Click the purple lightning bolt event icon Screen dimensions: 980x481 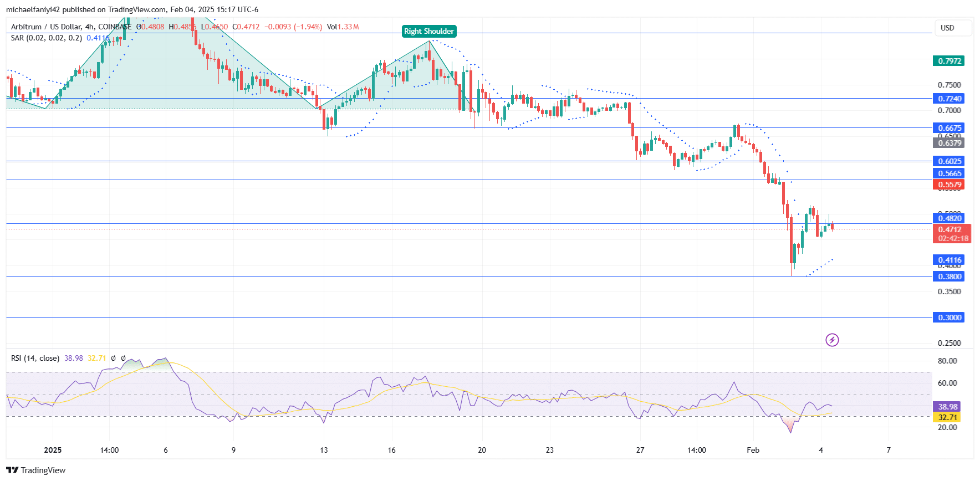pos(832,340)
